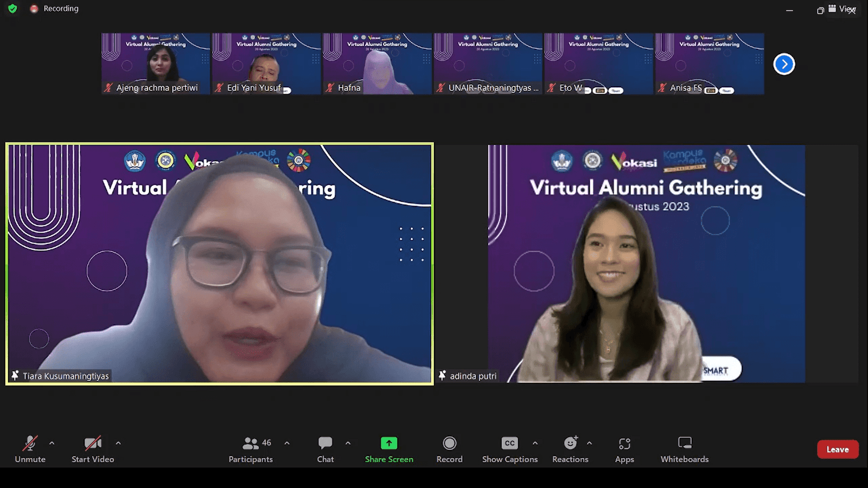Click the green Share Screen icon
Image resolution: width=868 pixels, height=488 pixels.
pyautogui.click(x=388, y=444)
